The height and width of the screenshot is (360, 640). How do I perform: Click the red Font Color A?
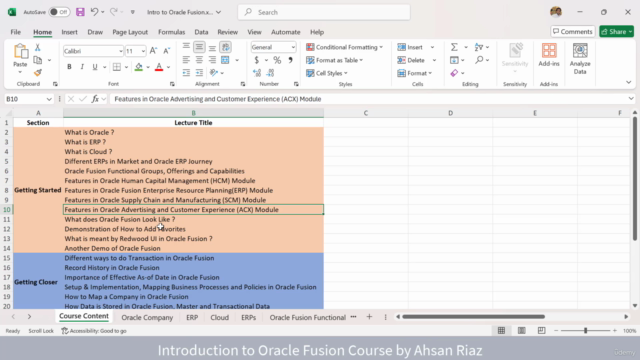click(159, 67)
